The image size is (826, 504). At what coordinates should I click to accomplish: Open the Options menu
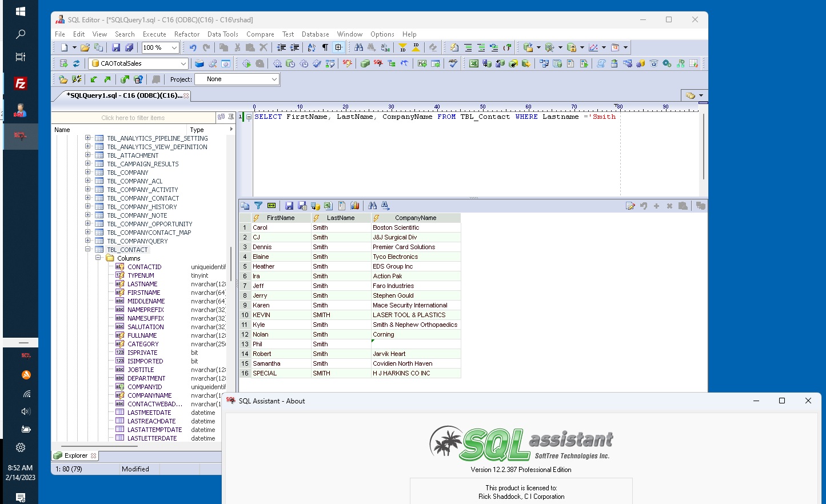click(x=382, y=34)
